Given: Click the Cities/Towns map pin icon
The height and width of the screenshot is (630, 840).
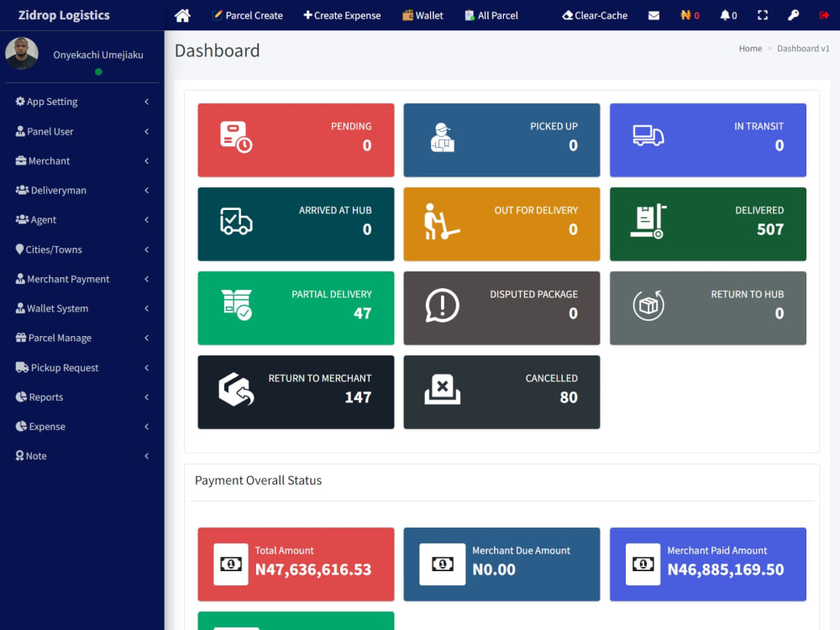Looking at the screenshot, I should point(20,249).
